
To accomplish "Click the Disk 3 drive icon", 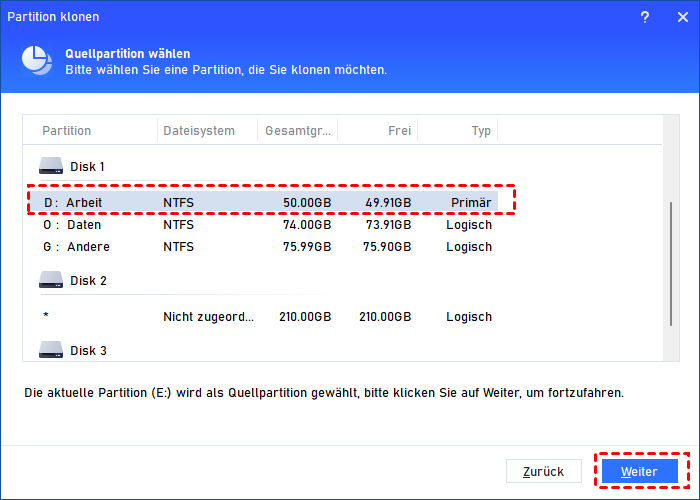I will pos(51,350).
